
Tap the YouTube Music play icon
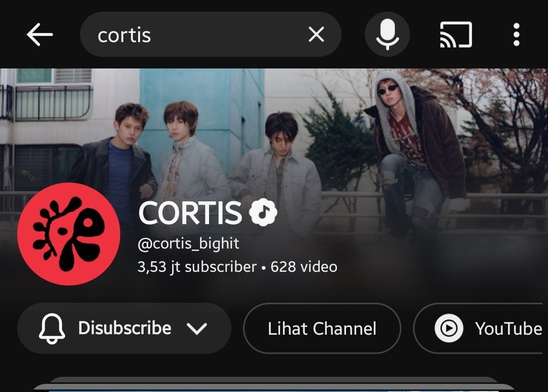(449, 329)
